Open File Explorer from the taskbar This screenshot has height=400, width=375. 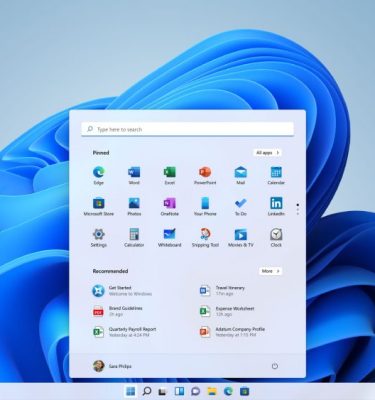pyautogui.click(x=212, y=391)
